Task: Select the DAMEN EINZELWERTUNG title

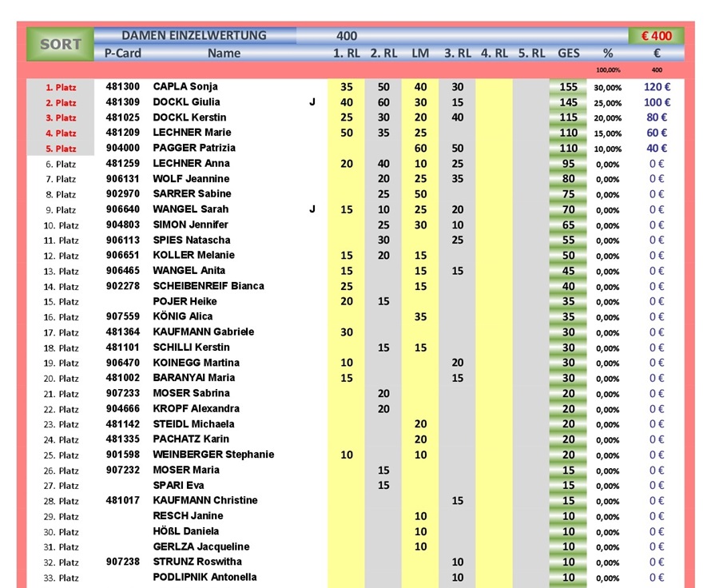Action: 194,35
